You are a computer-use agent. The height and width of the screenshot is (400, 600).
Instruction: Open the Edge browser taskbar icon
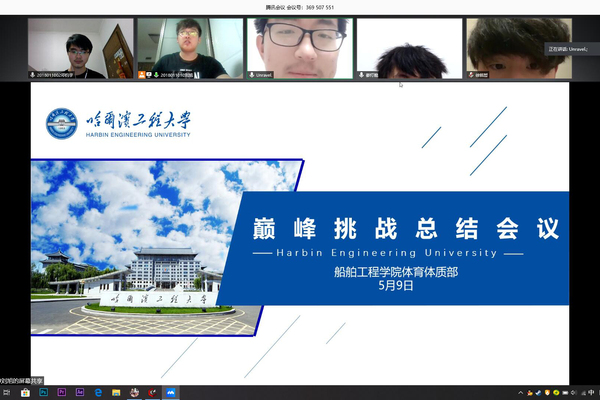tap(98, 393)
